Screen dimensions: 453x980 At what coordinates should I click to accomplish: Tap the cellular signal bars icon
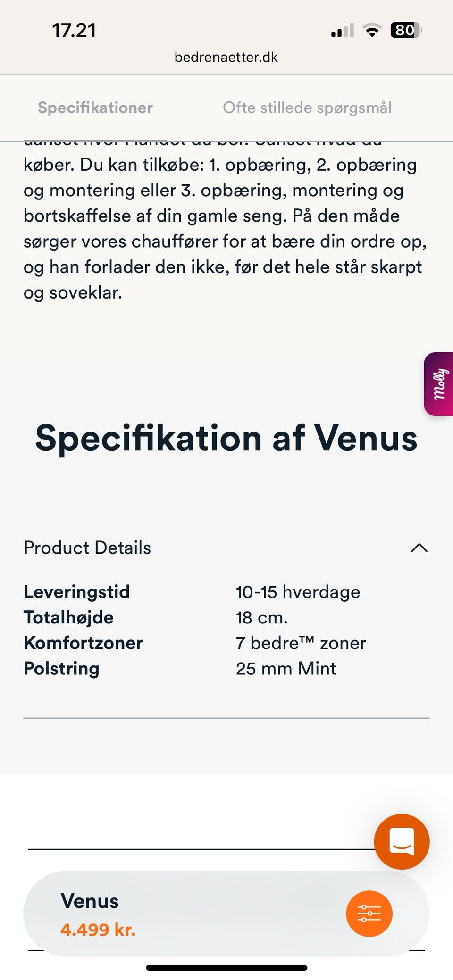(343, 31)
